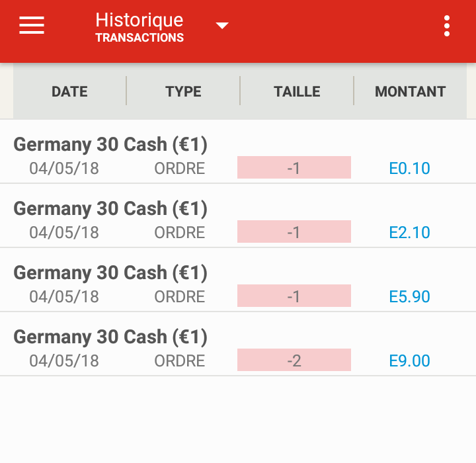Open the transaction with amount E5.90
476x463 pixels.
tap(409, 297)
